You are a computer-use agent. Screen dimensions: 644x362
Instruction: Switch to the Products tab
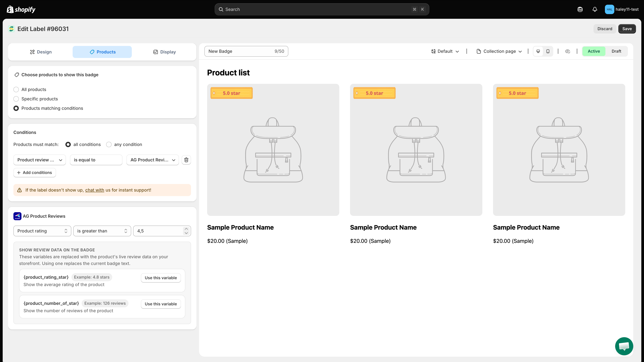[x=102, y=52]
